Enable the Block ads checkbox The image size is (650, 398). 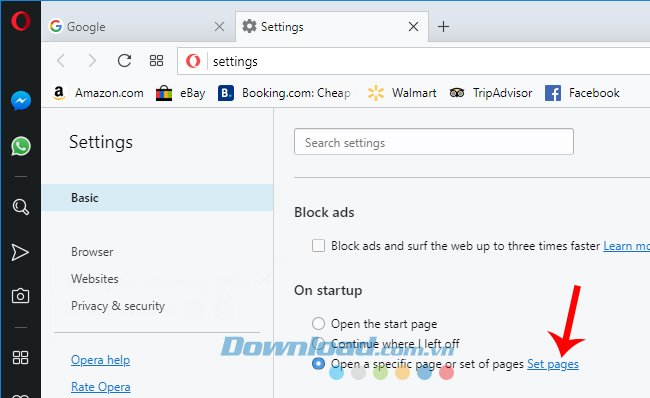click(318, 245)
